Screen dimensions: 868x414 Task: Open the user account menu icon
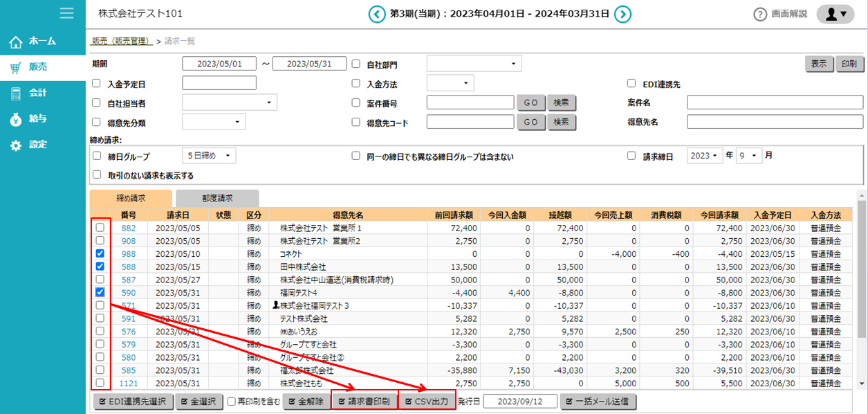pos(835,14)
